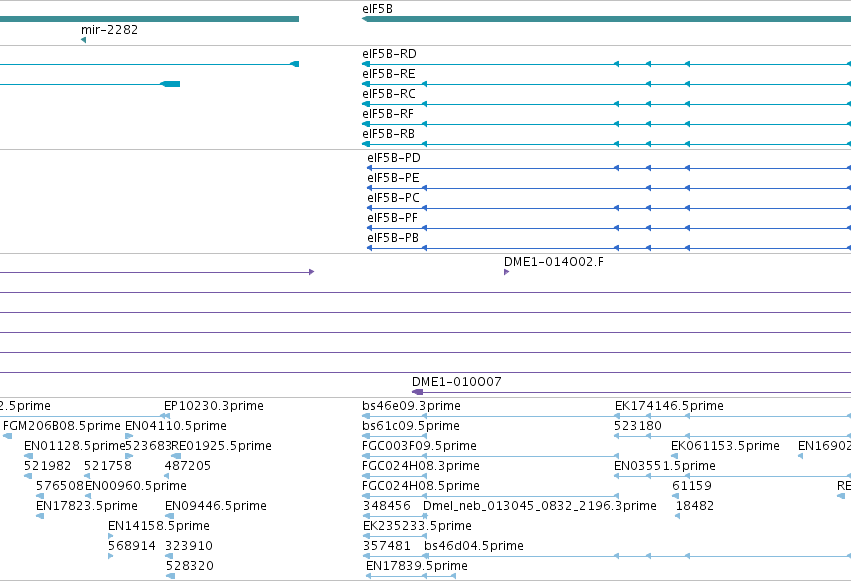Select EST EN09446.5prime
Screen dimensions: 851x581
pos(216,506)
